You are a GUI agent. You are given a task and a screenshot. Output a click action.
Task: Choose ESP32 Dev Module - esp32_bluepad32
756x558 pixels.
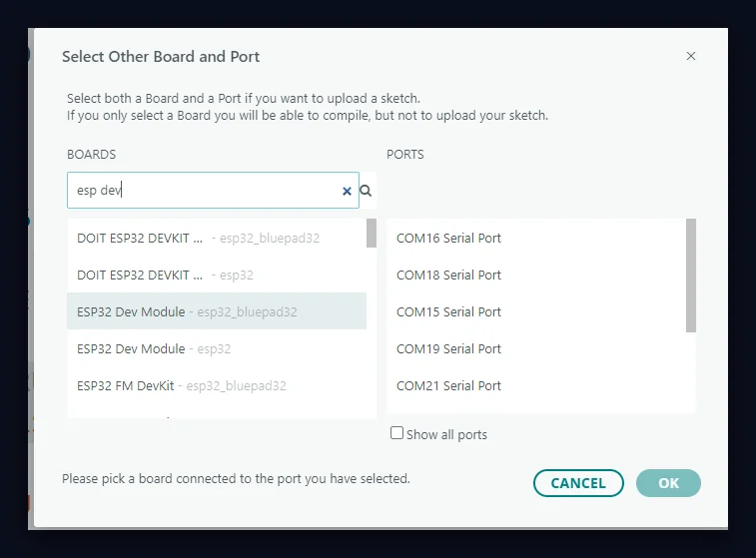[x=217, y=311]
